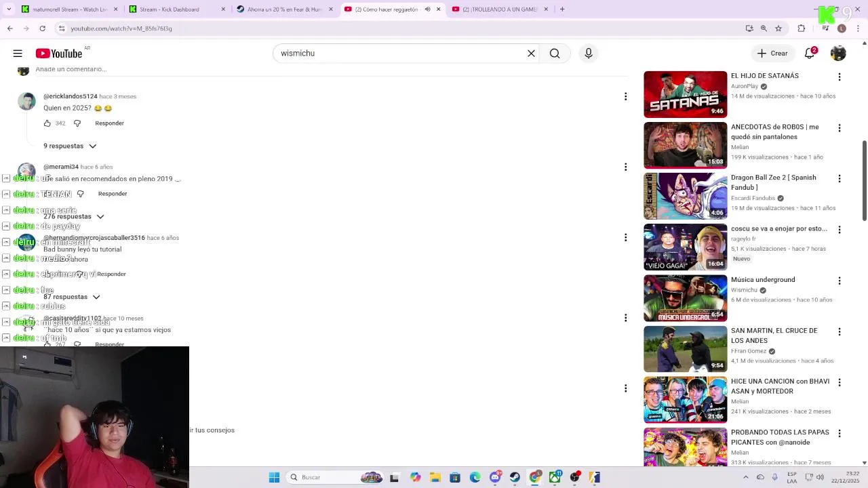The image size is (868, 488).
Task: Show hidden system tray icons
Action: click(746, 477)
